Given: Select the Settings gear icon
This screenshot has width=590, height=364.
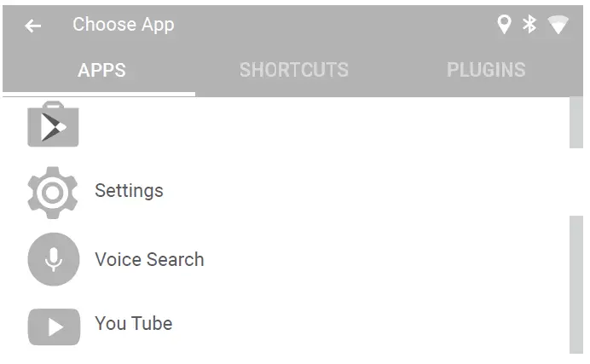Looking at the screenshot, I should click(x=53, y=192).
